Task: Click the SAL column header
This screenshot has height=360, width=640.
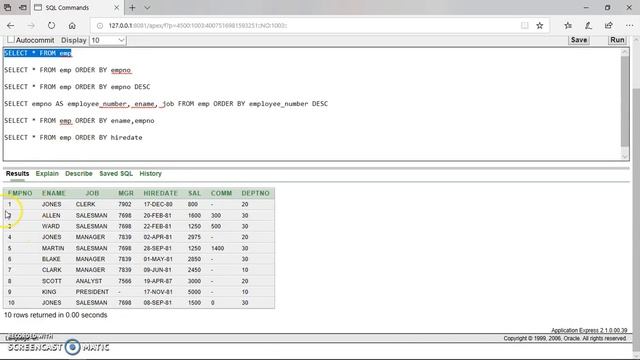Action: pos(194,193)
